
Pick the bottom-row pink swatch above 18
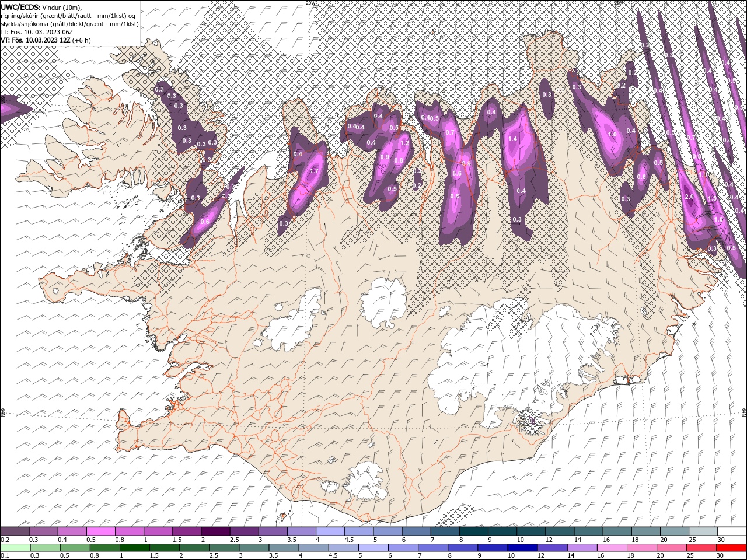(x=641, y=548)
